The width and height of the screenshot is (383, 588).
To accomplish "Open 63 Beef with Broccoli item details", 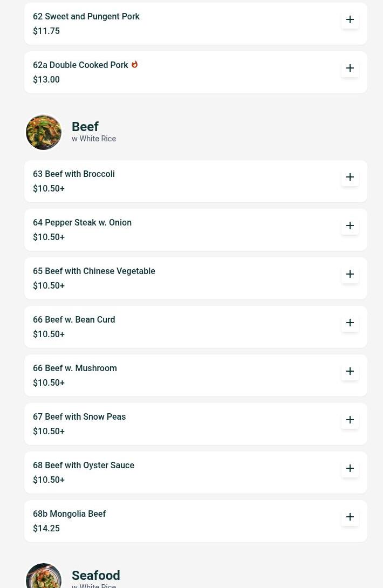I will click(74, 174).
